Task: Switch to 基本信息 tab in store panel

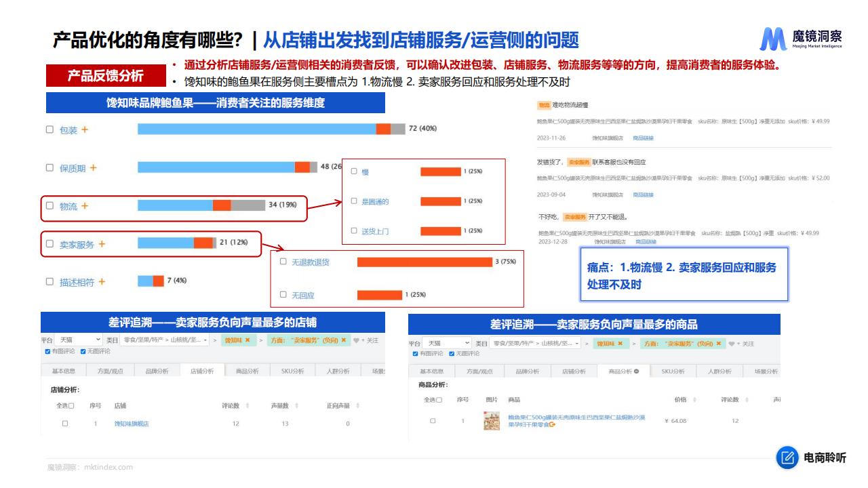Action: pos(64,371)
